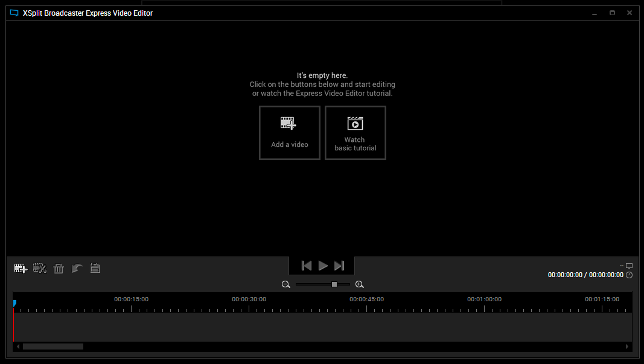Viewport: 644px width, 364px height.
Task: Click the zoom out magnifier icon
Action: tap(286, 284)
